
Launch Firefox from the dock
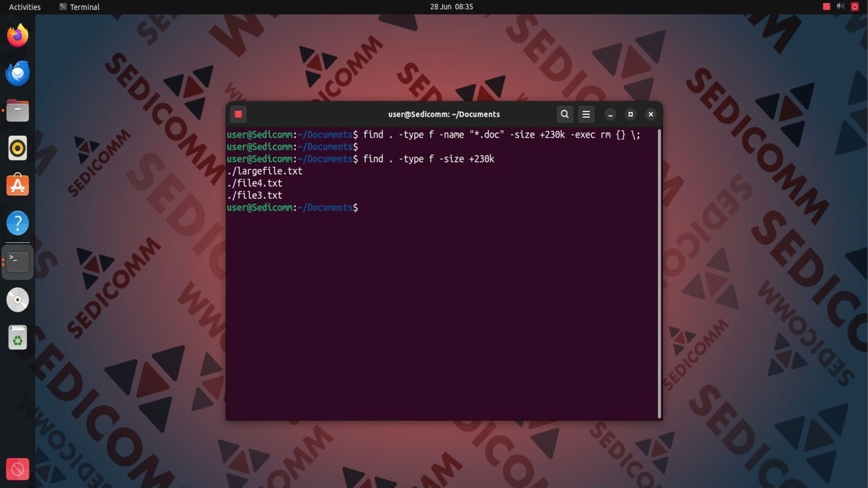click(18, 36)
